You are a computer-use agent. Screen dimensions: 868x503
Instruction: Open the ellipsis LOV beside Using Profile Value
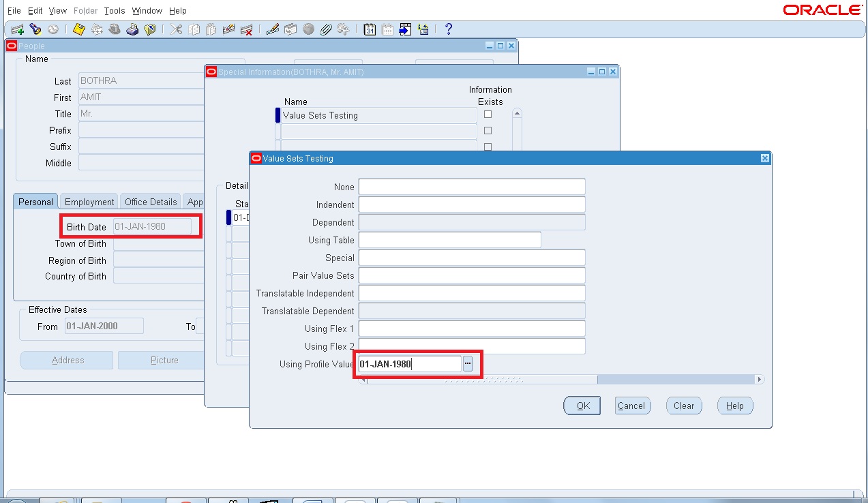[x=468, y=363]
